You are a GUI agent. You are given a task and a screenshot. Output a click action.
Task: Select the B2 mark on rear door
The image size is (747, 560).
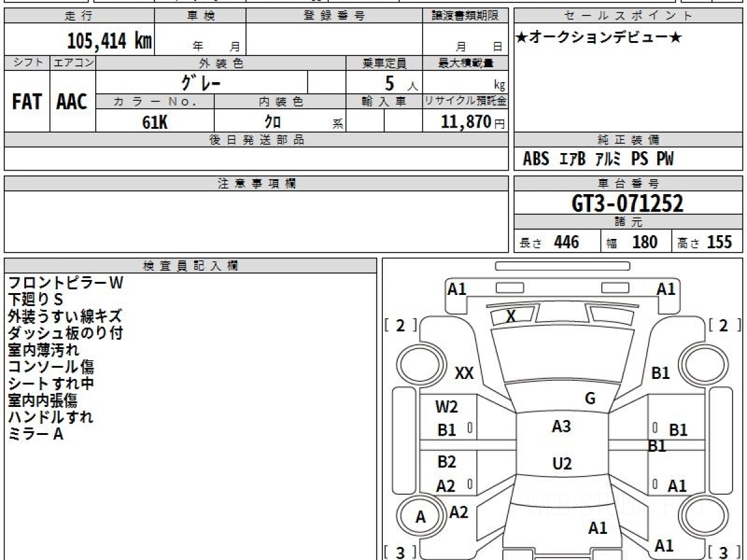446,462
